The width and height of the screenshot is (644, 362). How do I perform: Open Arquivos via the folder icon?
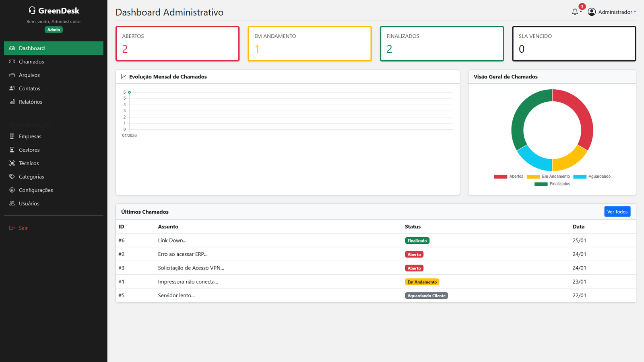pyautogui.click(x=12, y=75)
